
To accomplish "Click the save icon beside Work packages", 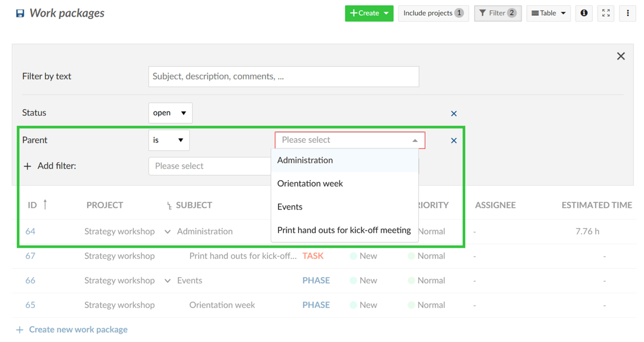I will (20, 13).
